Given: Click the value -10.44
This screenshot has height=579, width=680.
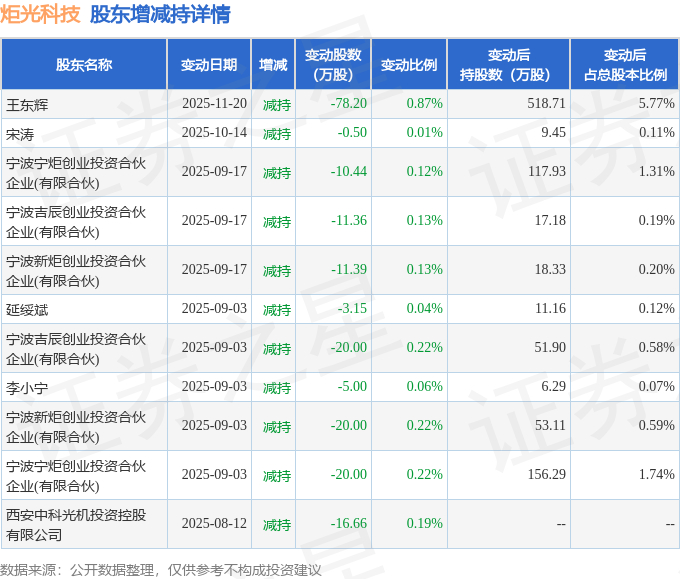Looking at the screenshot, I should tap(349, 171).
